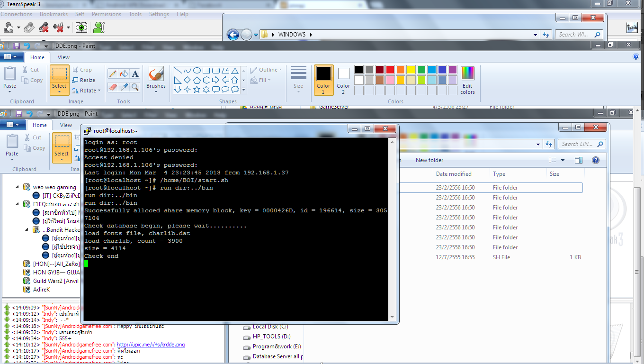
Task: Open the upic.me/i/4s/krdde.png chat link
Action: (151, 345)
